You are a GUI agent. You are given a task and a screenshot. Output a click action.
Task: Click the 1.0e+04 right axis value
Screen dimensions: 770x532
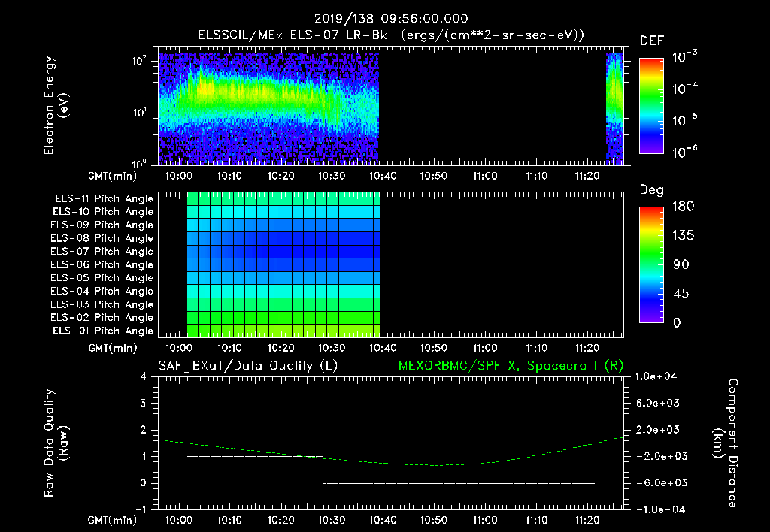[x=656, y=376]
